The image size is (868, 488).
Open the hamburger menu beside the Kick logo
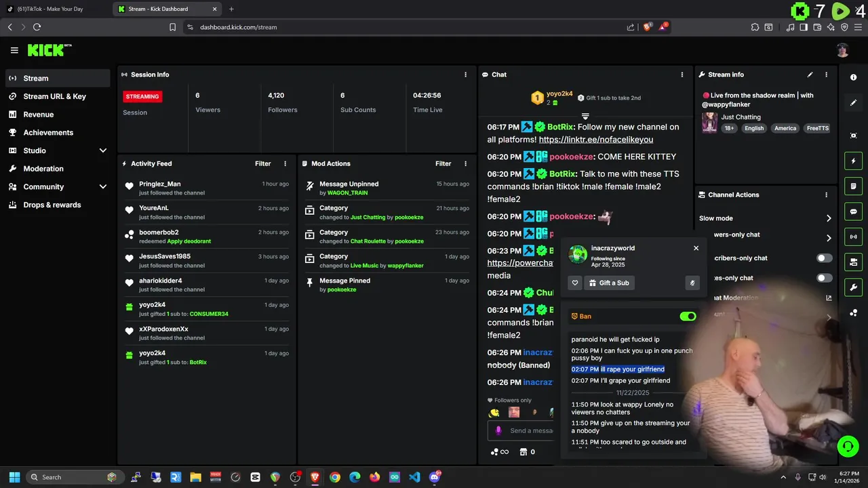tap(14, 50)
